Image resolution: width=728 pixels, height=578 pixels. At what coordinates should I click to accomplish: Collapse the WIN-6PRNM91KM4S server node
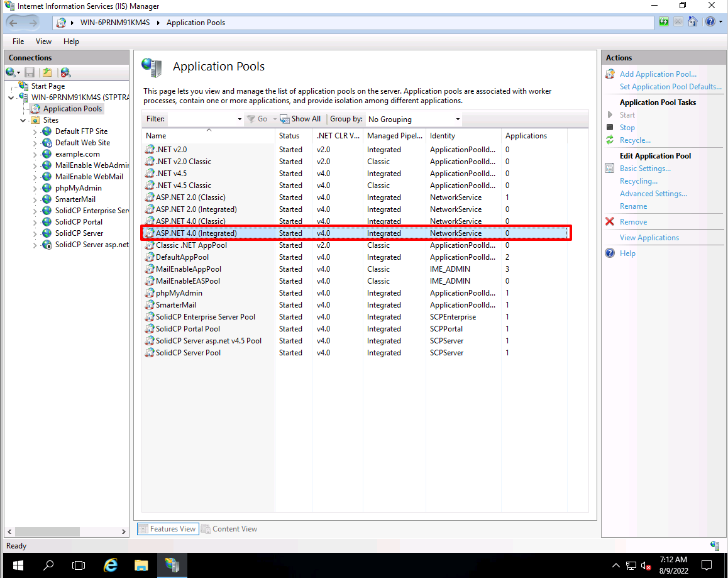[x=11, y=97]
